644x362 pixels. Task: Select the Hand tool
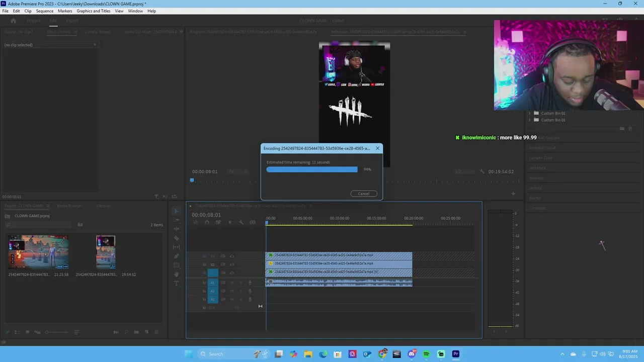tap(176, 275)
